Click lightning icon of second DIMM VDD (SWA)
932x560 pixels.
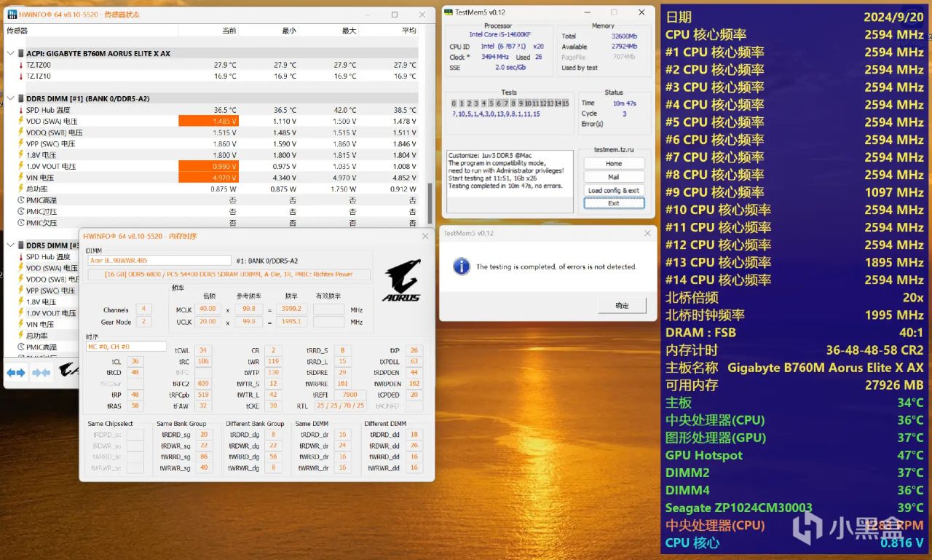(20, 268)
